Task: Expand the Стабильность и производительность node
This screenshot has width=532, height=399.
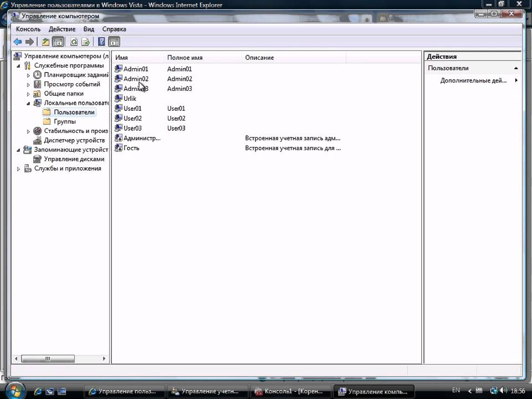Action: coord(28,131)
